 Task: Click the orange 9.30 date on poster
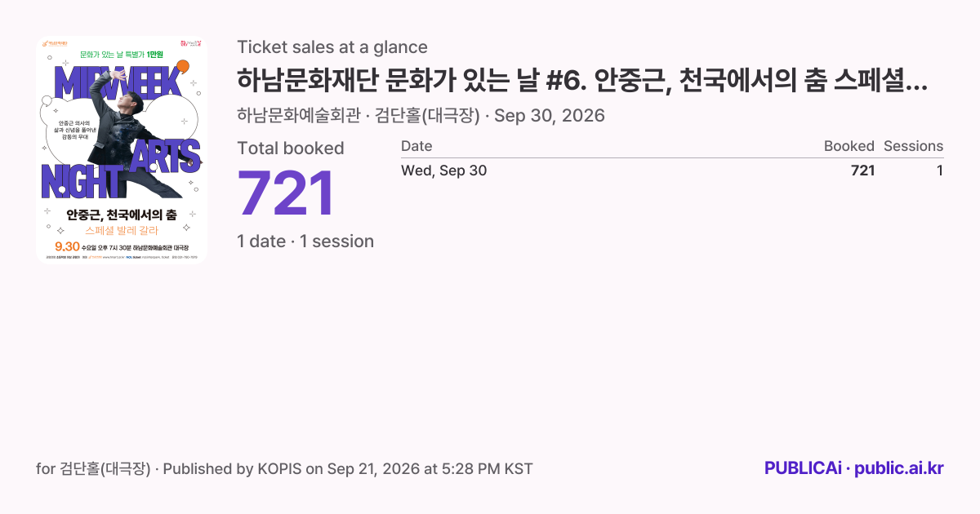pyautogui.click(x=67, y=246)
